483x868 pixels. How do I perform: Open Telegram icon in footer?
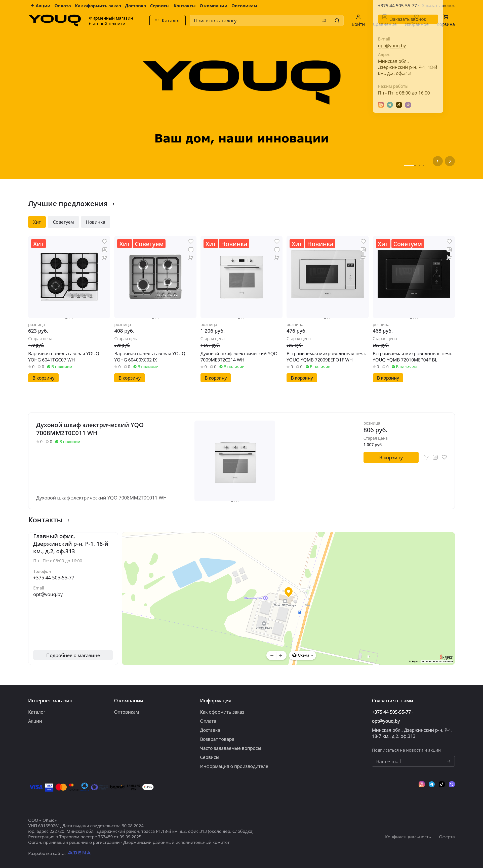click(x=431, y=784)
